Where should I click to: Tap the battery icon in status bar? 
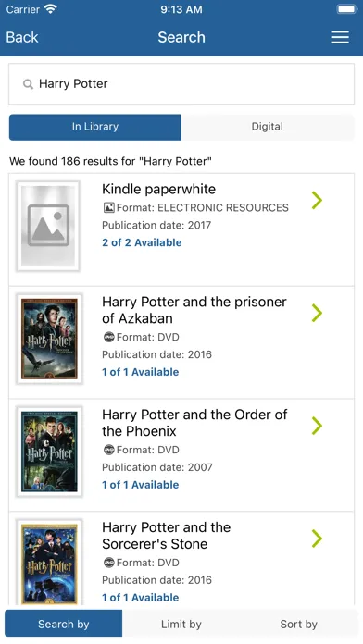(346, 9)
